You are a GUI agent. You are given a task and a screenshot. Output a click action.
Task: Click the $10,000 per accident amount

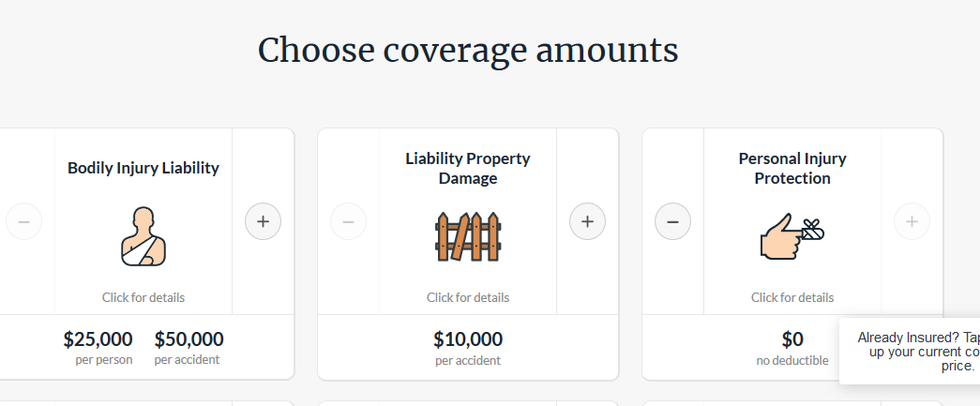(x=468, y=339)
